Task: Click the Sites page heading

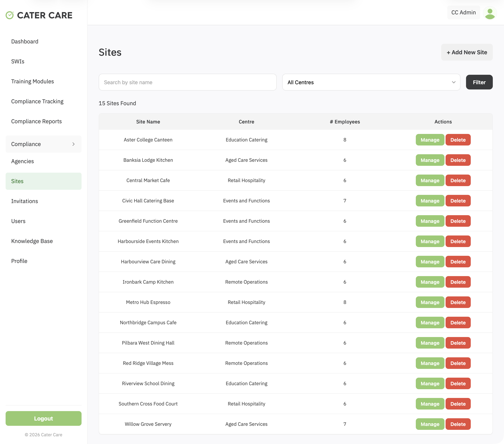Action: pos(110,52)
